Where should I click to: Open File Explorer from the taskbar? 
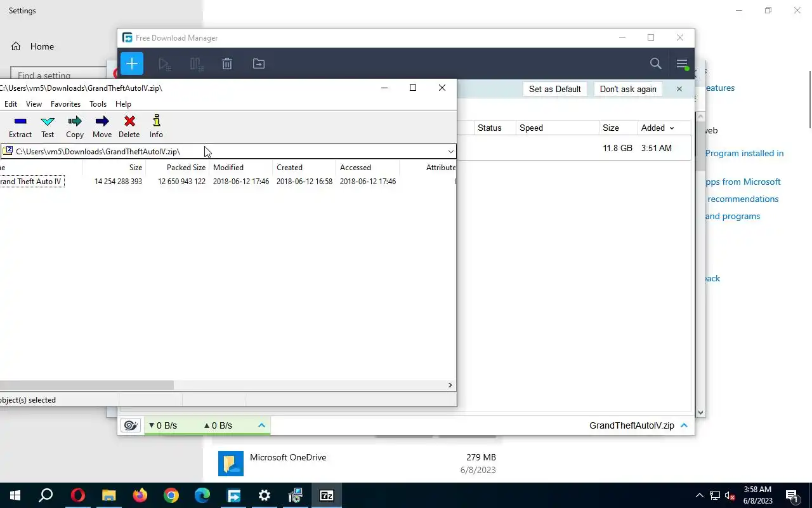tap(109, 495)
